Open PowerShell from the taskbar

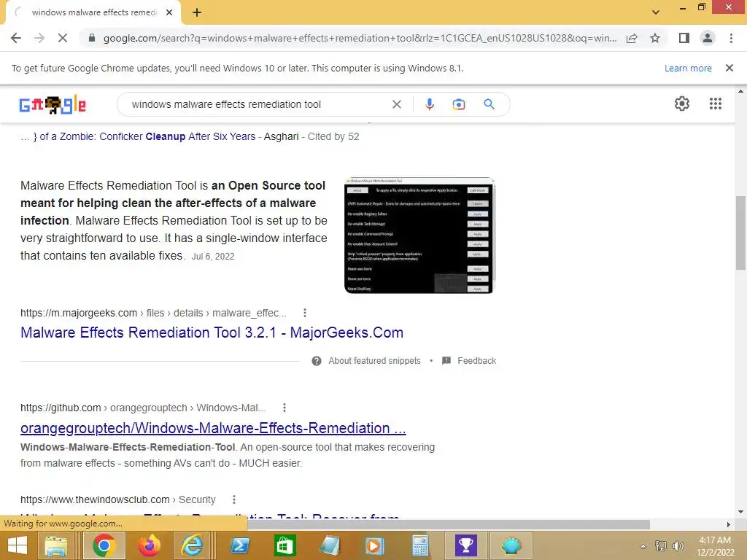pyautogui.click(x=239, y=545)
